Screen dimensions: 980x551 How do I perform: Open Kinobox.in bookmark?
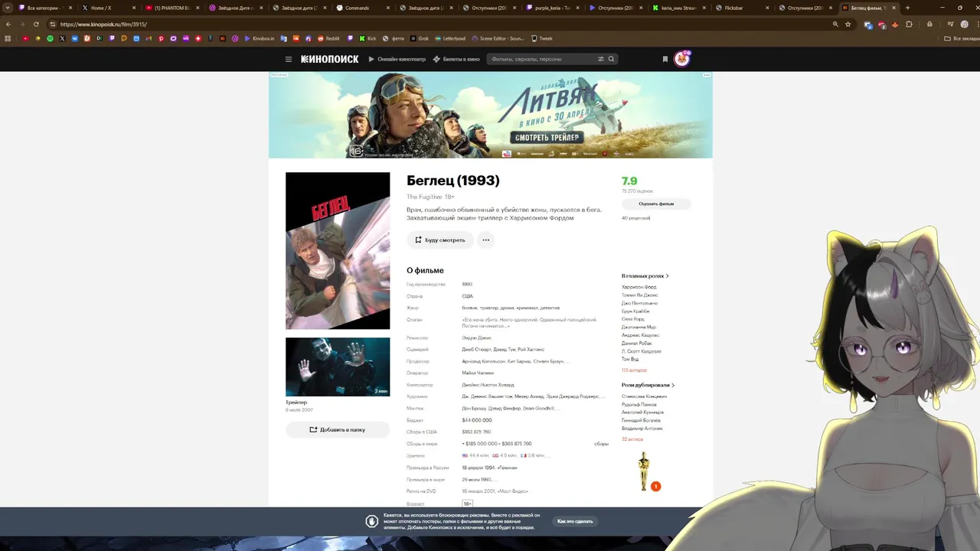point(260,38)
